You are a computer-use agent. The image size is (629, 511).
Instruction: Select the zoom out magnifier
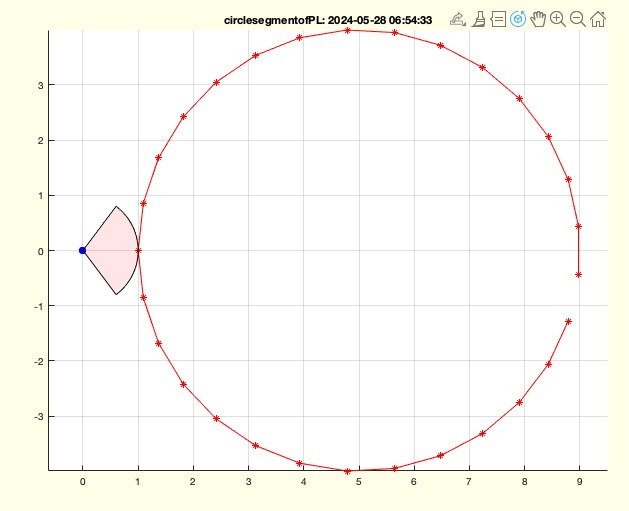click(x=578, y=18)
